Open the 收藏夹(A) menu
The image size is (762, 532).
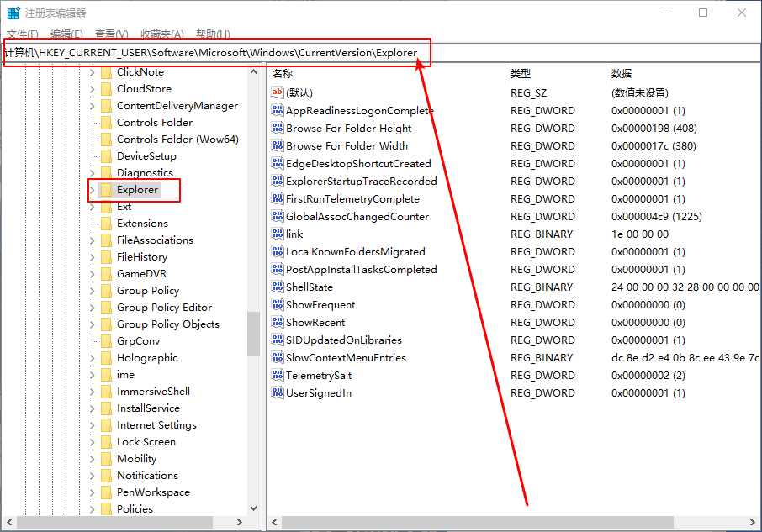click(162, 34)
